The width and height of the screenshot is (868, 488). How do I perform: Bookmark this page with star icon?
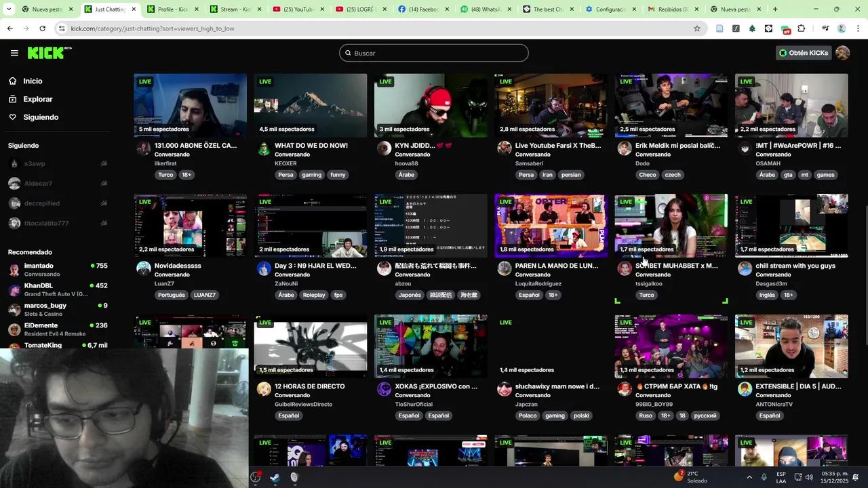click(696, 28)
